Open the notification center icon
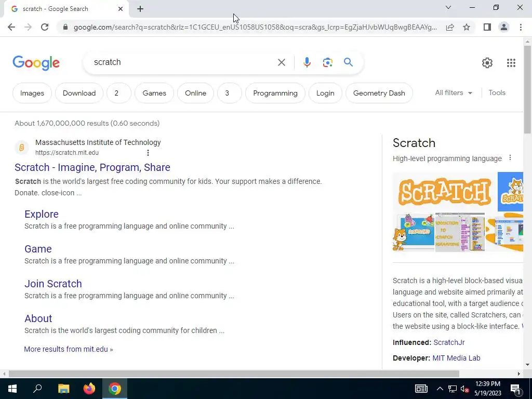The height and width of the screenshot is (399, 532). [515, 389]
